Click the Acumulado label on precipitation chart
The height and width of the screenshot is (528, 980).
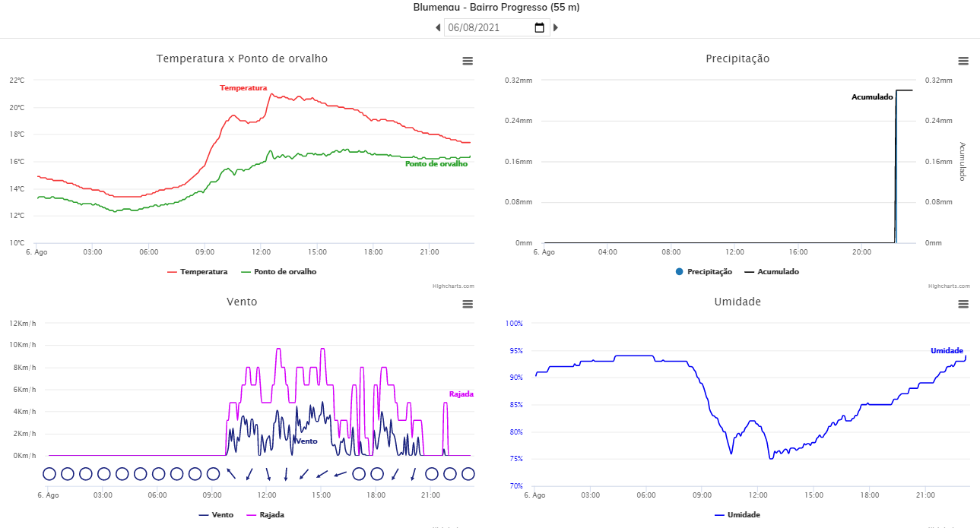(x=872, y=96)
